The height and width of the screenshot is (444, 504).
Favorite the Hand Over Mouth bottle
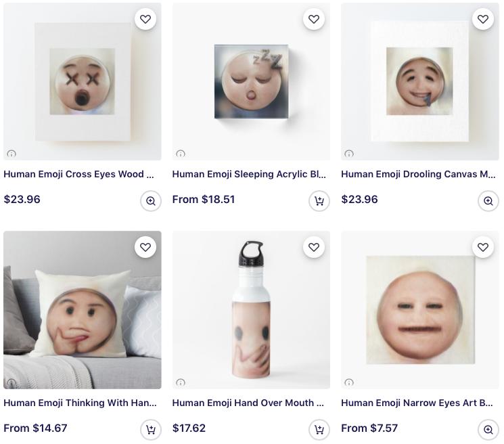coord(314,248)
